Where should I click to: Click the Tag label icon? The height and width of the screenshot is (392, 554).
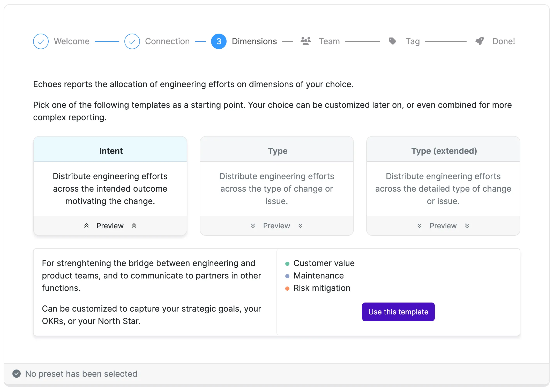coord(393,41)
